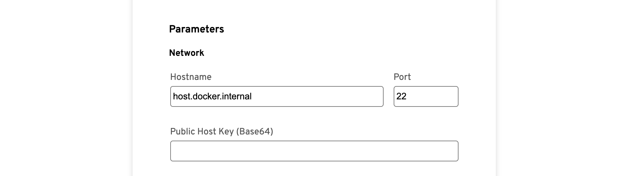Click into the Hostname input field
This screenshot has width=644, height=176.
click(x=277, y=96)
